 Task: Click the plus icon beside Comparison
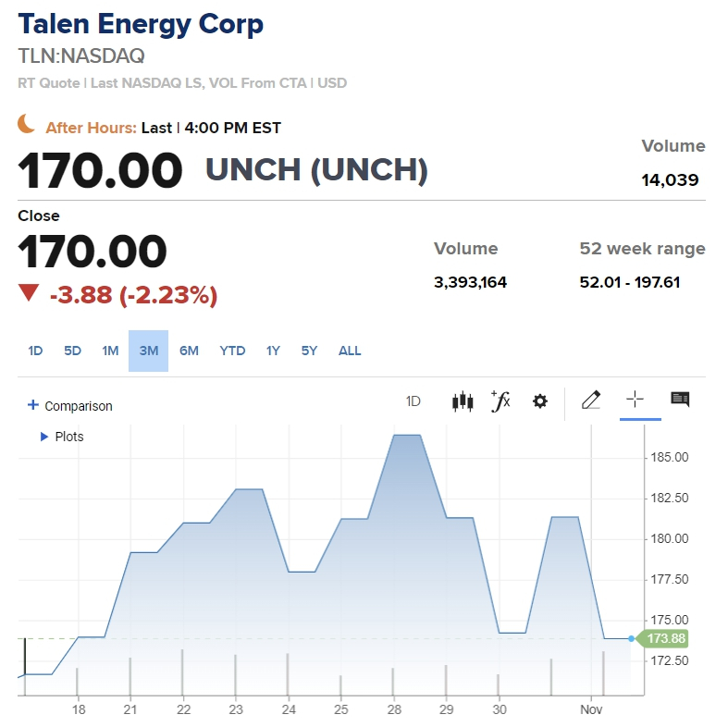pos(33,405)
